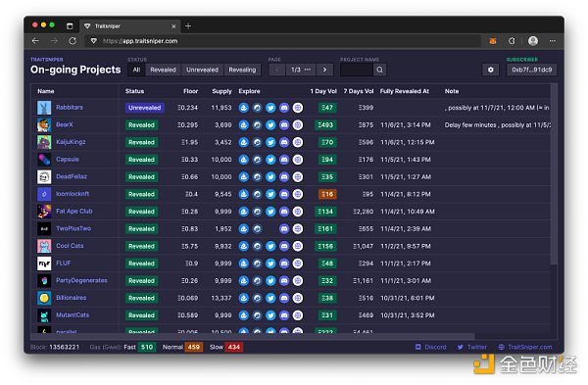
Task: Filter status by Unrevealed
Action: pyautogui.click(x=203, y=70)
